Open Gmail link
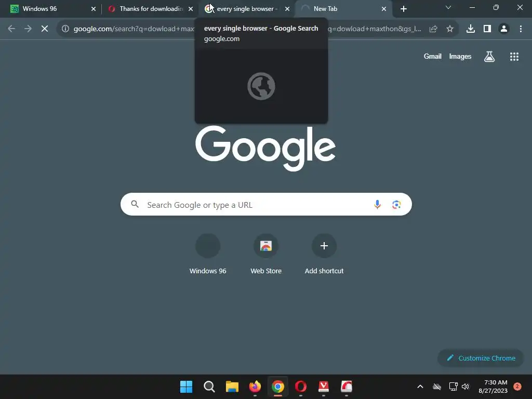Image resolution: width=532 pixels, height=399 pixels. coord(433,56)
